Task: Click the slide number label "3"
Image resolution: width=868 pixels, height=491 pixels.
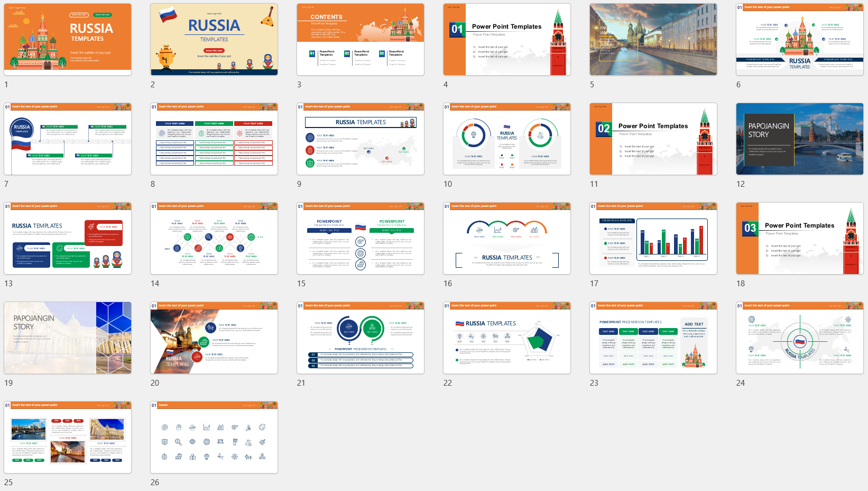Action: coord(299,85)
